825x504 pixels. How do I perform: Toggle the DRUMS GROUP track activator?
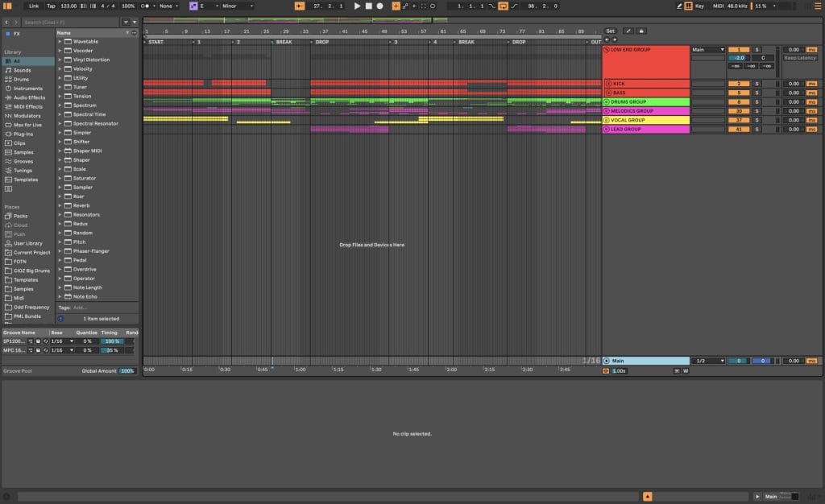pyautogui.click(x=607, y=102)
